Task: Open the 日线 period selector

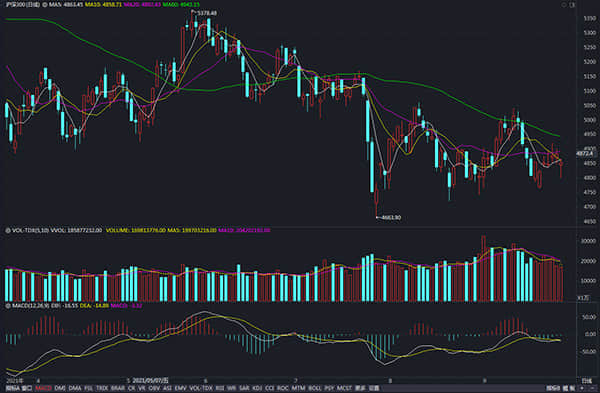Action: coord(586,381)
